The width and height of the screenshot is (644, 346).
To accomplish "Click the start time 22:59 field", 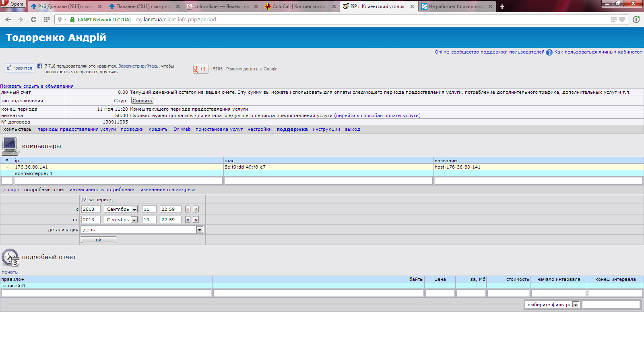I will pos(171,209).
